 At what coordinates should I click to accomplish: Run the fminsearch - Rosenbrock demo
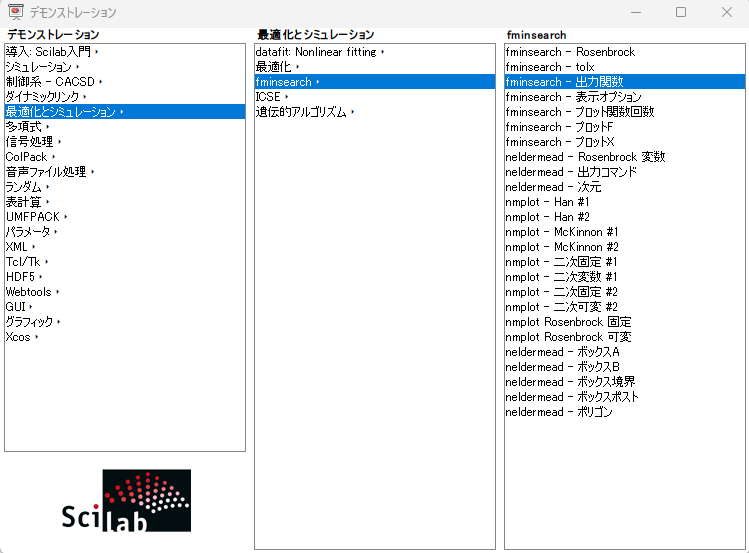(570, 52)
